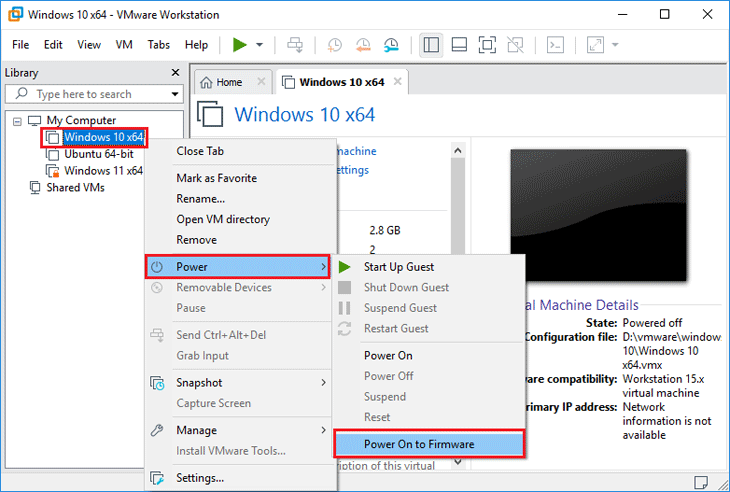
Task: Click the Configuration file path text
Action: (x=672, y=351)
